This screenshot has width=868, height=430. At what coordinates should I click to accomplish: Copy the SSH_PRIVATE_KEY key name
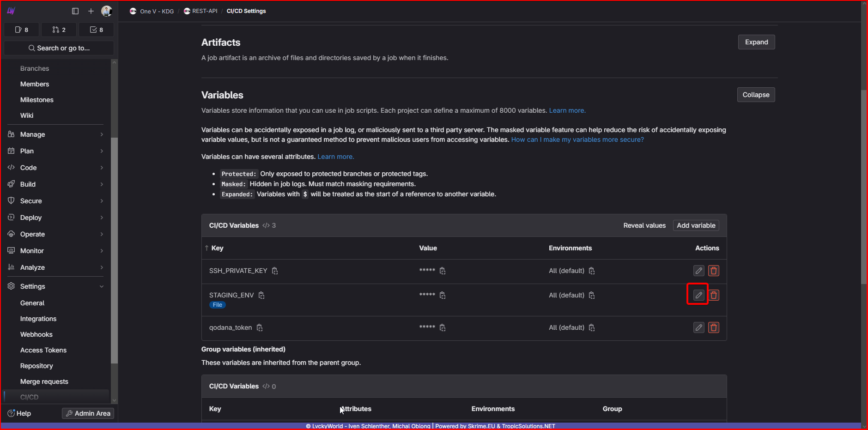[x=275, y=271]
